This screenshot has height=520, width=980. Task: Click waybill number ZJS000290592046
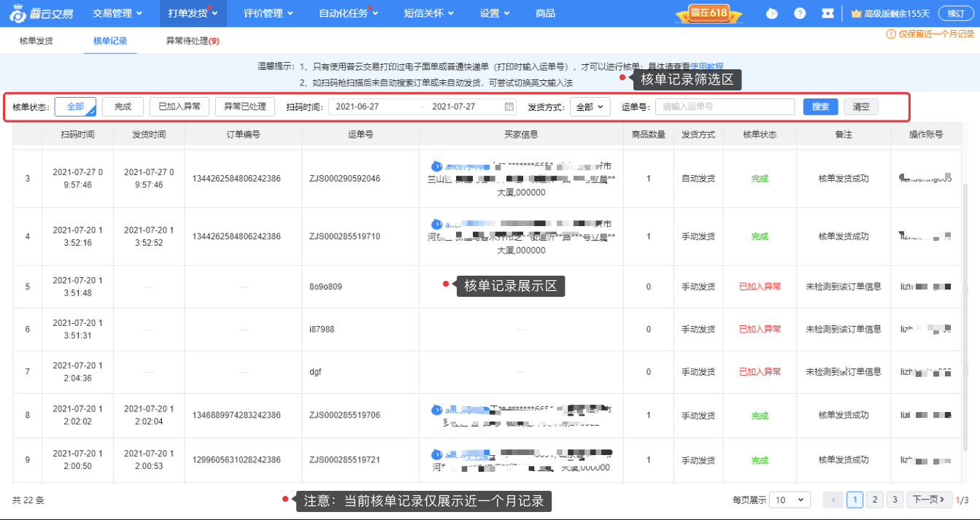pos(344,179)
